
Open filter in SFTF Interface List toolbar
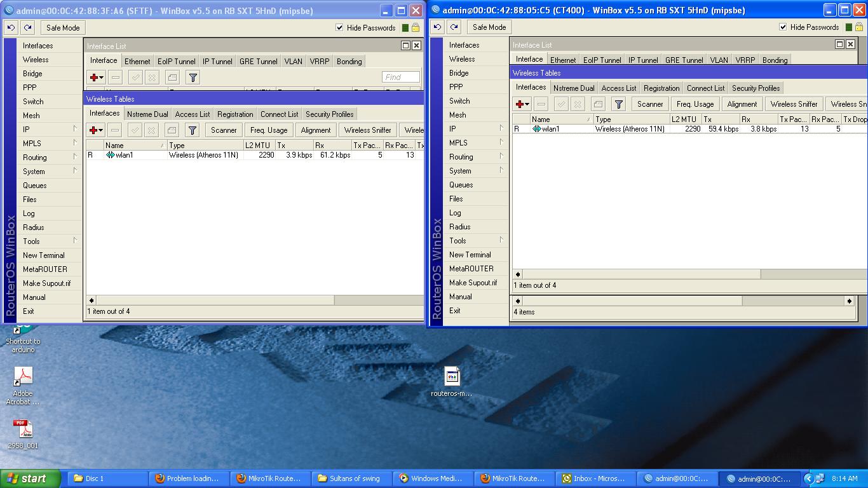[x=193, y=78]
